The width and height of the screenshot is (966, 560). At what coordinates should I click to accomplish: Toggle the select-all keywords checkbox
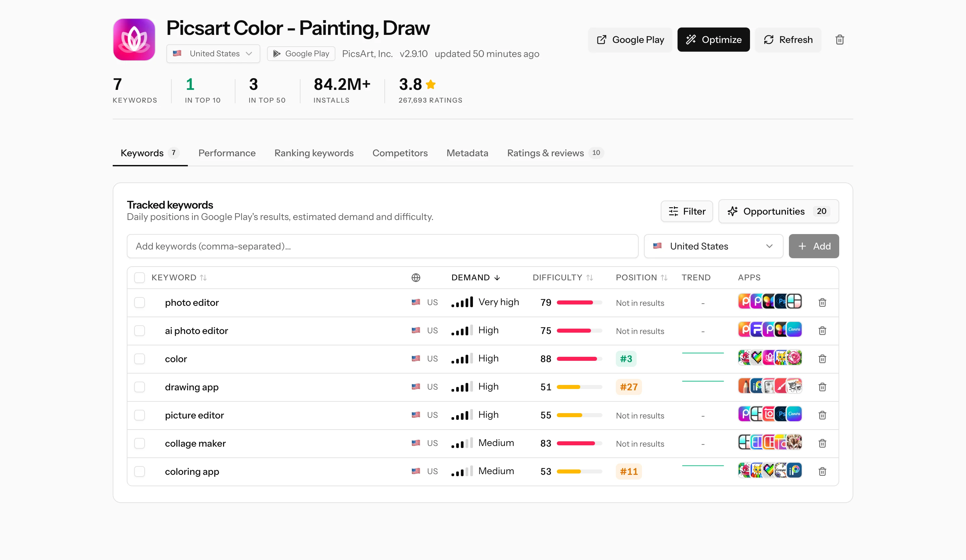140,278
